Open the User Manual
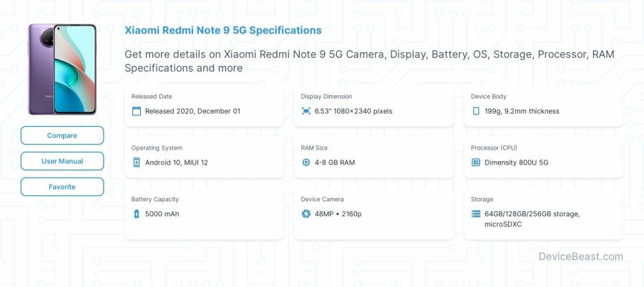The width and height of the screenshot is (644, 287). coord(62,161)
